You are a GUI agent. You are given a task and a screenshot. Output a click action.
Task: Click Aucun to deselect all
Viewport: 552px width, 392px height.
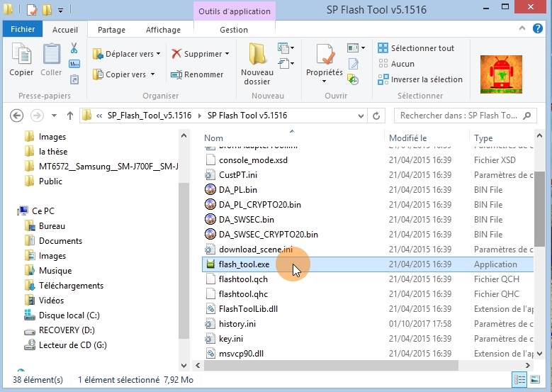396,64
